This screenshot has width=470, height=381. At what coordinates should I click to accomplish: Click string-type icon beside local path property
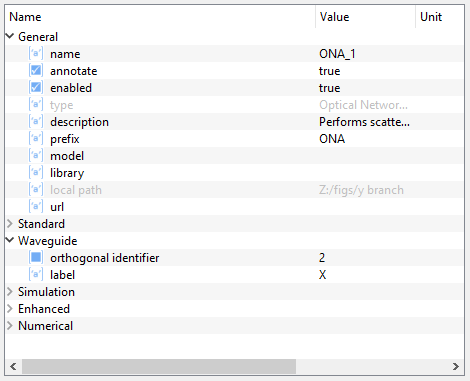pyautogui.click(x=36, y=190)
